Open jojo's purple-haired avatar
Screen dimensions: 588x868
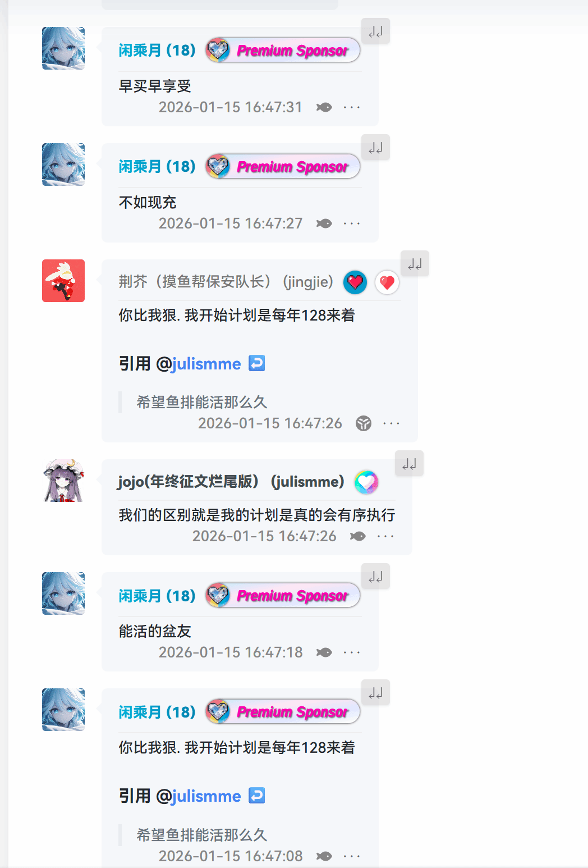pos(63,481)
